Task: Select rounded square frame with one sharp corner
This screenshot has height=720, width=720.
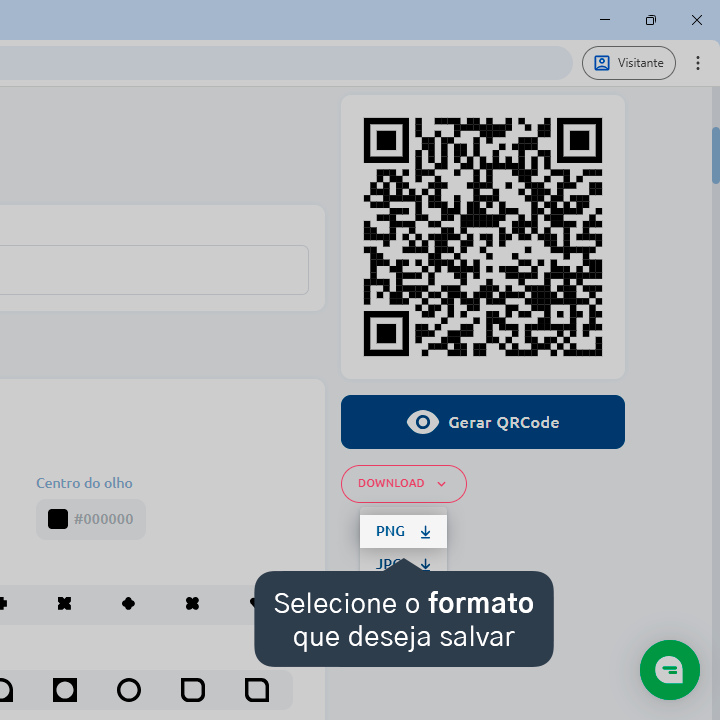Action: pyautogui.click(x=192, y=690)
